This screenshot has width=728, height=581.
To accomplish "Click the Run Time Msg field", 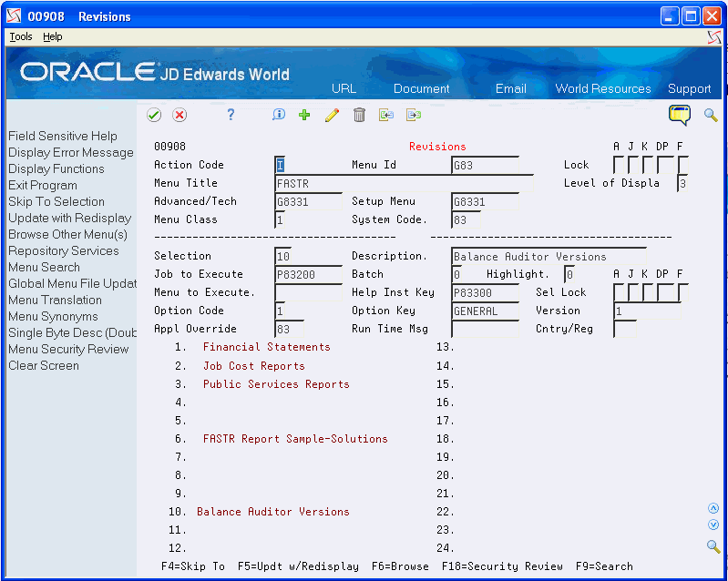I will [x=485, y=329].
